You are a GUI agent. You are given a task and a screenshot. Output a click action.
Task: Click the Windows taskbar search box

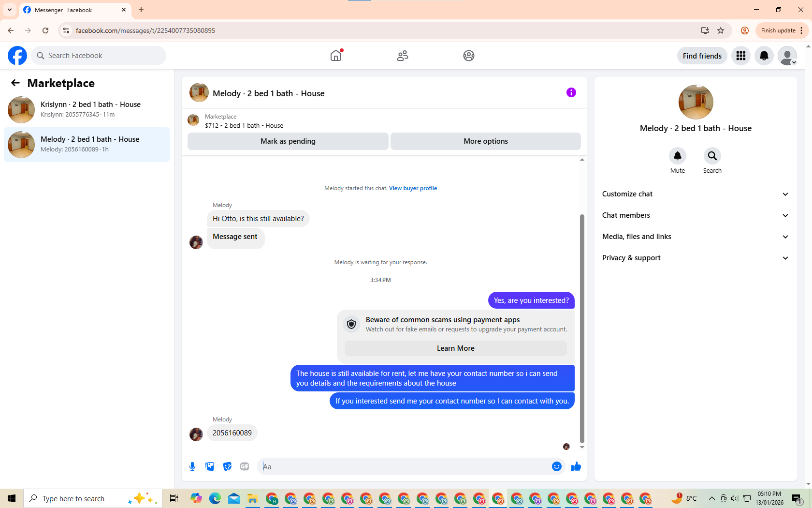click(x=93, y=498)
